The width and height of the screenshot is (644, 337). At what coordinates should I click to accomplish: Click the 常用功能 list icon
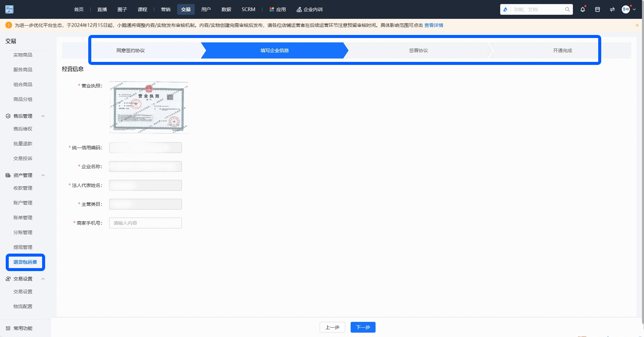tap(8, 328)
